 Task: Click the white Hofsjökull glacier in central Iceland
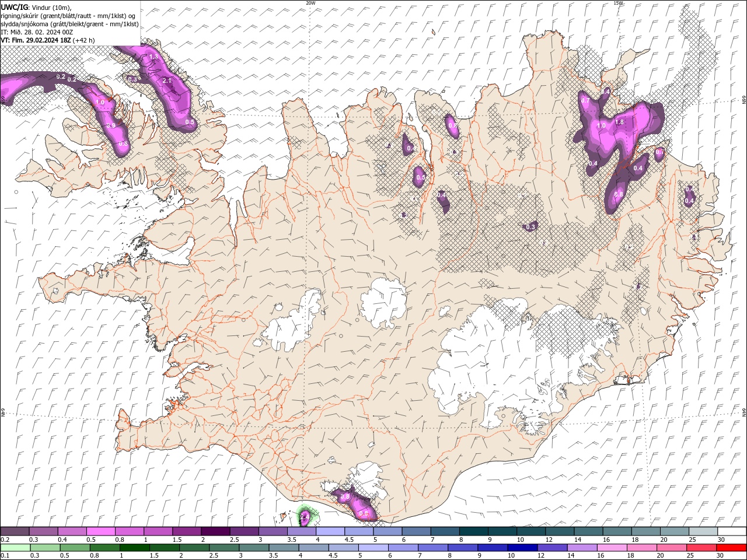pyautogui.click(x=383, y=302)
